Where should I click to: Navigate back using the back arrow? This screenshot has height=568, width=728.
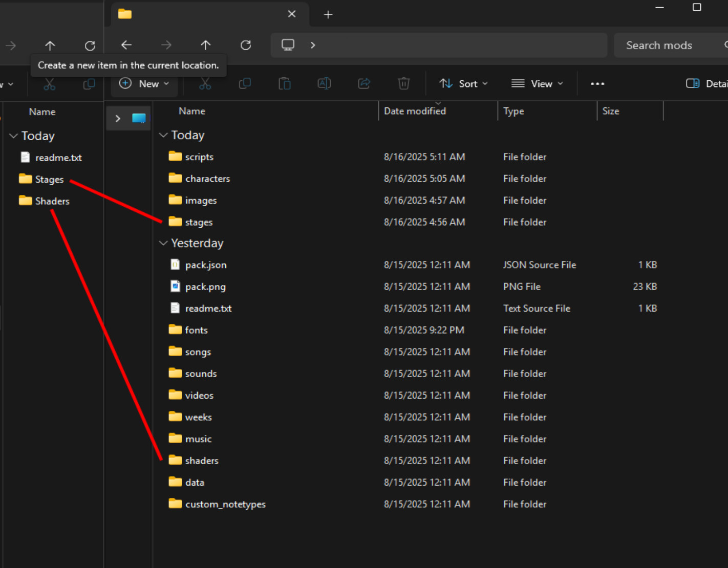(126, 45)
